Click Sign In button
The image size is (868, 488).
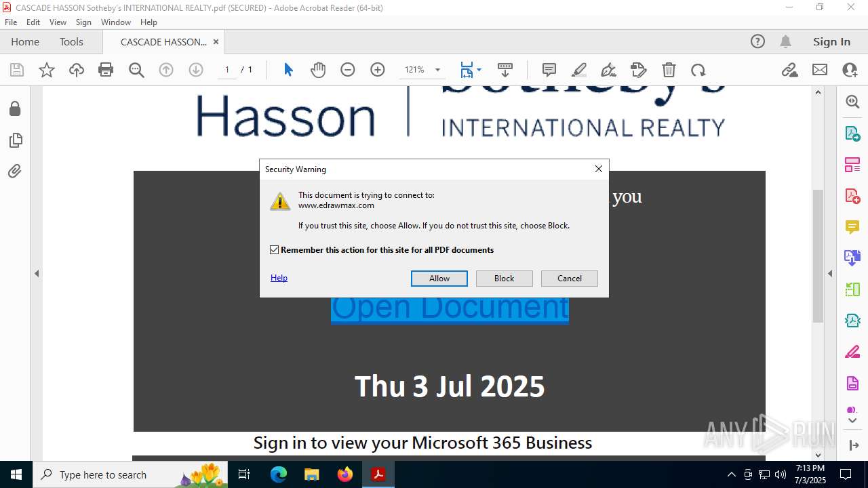coord(831,41)
